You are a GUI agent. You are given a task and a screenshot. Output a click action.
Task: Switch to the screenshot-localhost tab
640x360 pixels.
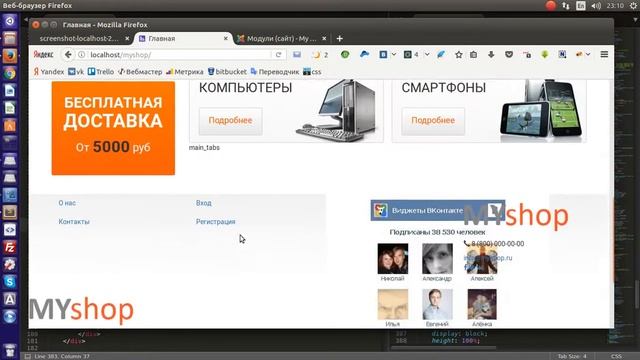point(79,38)
